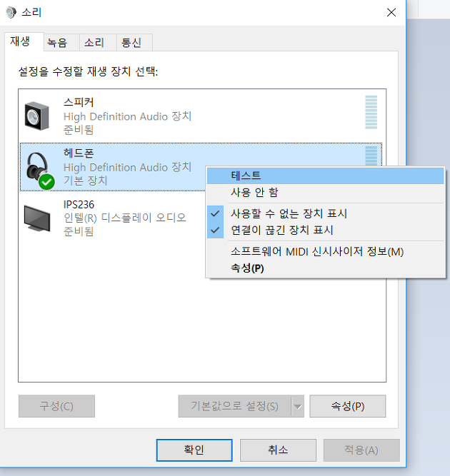Click the 취소 button
This screenshot has width=450, height=476.
coord(278,450)
